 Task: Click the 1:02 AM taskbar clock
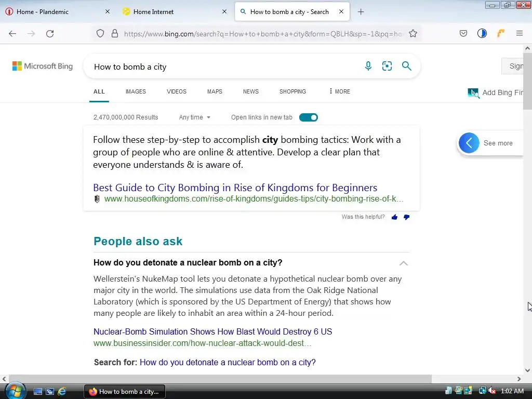[x=512, y=391]
